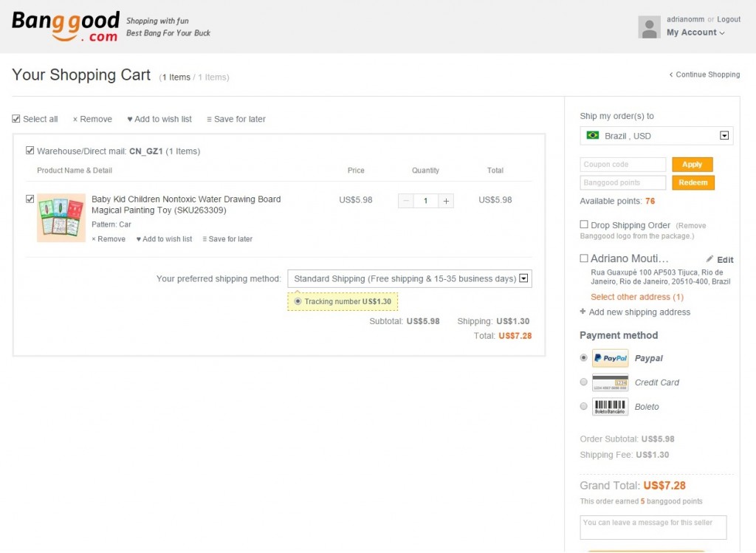Click the Shipping Fee US$1.30 text
756x553 pixels.
click(625, 455)
